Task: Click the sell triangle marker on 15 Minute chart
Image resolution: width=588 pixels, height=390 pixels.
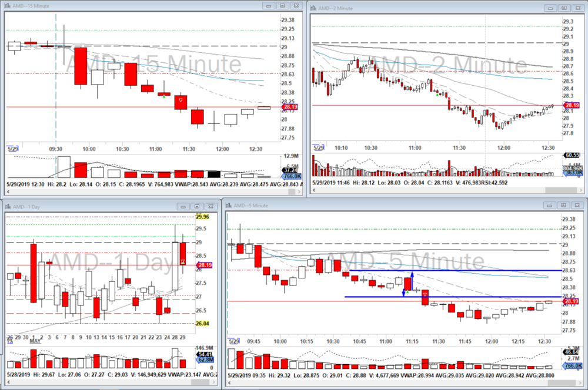Action: (181, 101)
